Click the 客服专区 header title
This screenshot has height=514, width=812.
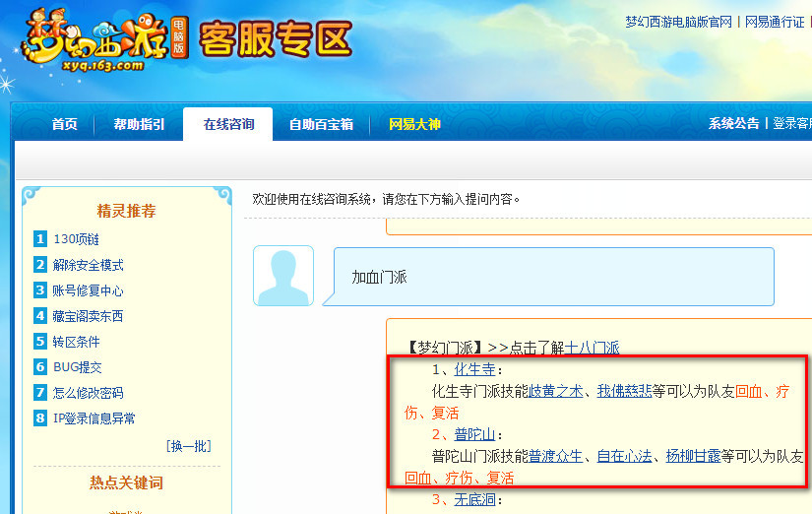(276, 38)
